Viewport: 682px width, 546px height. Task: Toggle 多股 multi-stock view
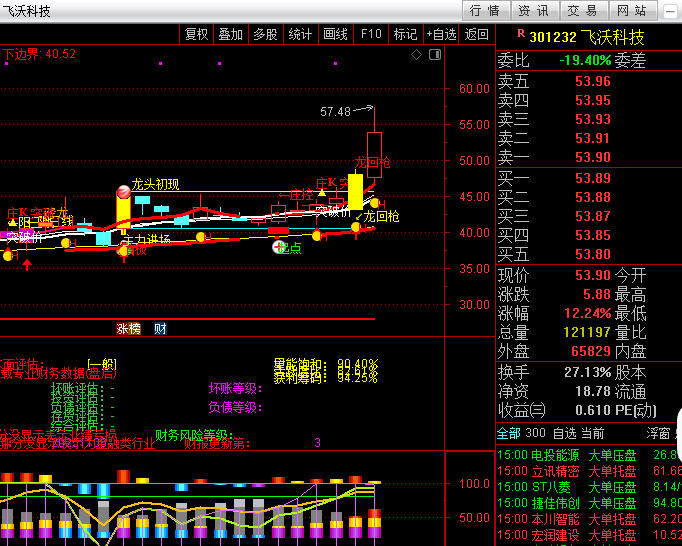tap(265, 34)
